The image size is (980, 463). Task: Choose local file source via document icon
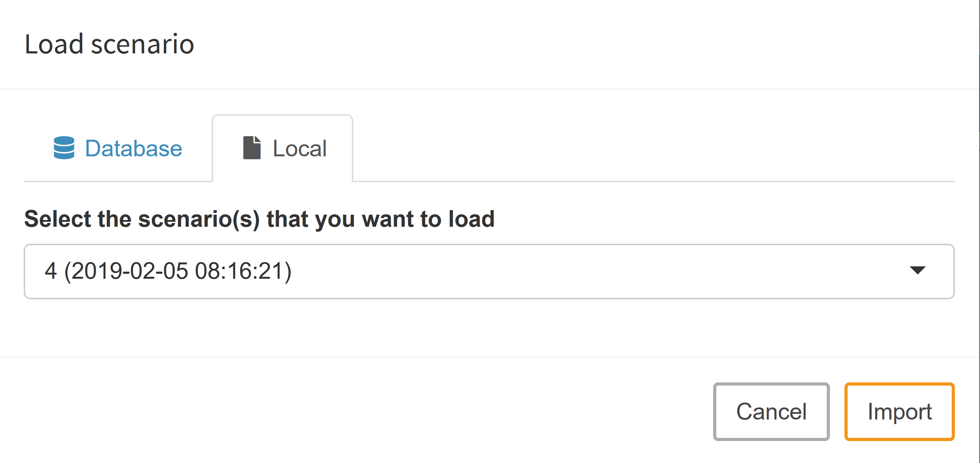252,148
